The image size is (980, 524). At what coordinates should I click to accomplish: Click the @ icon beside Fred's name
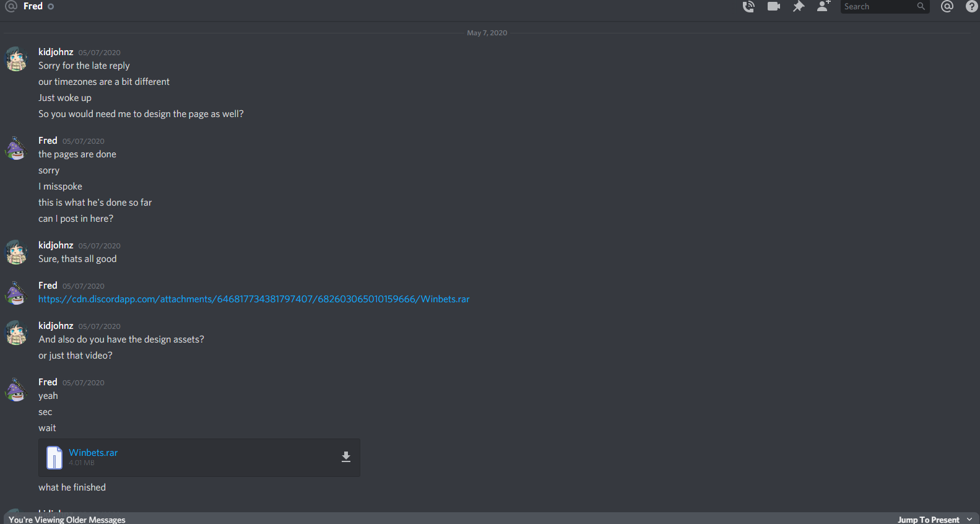click(x=11, y=6)
